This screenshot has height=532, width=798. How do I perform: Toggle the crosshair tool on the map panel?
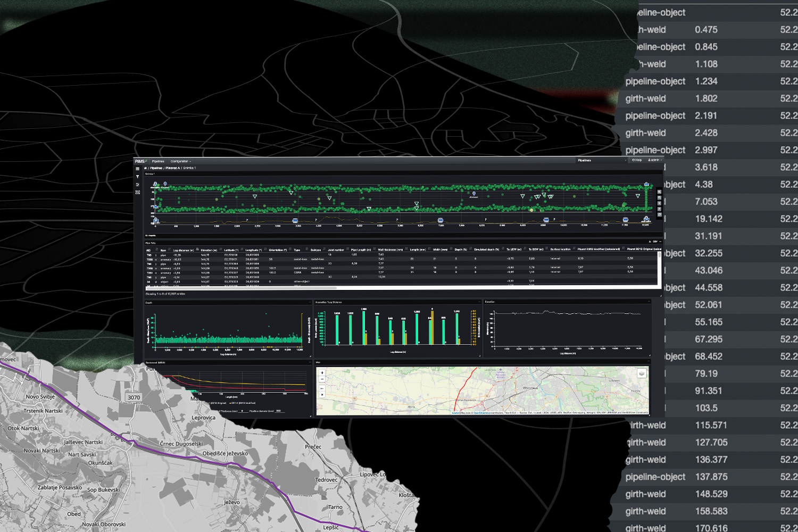[322, 395]
